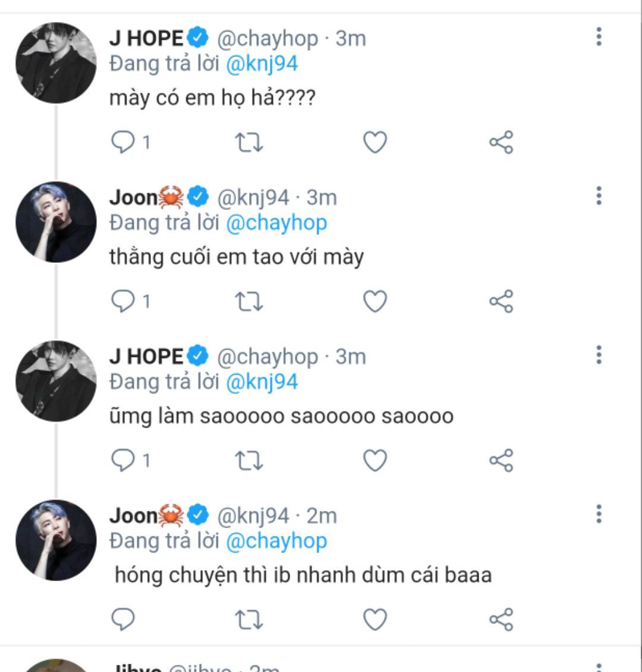Share Joon's 'hóng chuyện thì ib' tweet
The height and width of the screenshot is (672, 642).
click(502, 619)
